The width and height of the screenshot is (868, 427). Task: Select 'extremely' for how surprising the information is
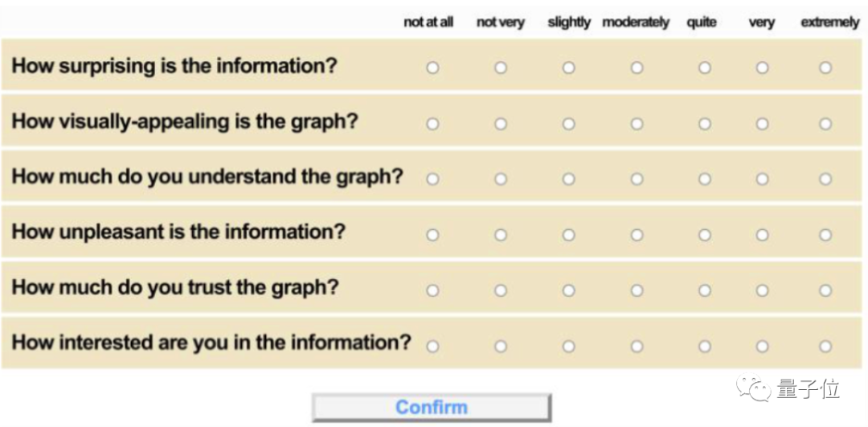click(x=825, y=68)
